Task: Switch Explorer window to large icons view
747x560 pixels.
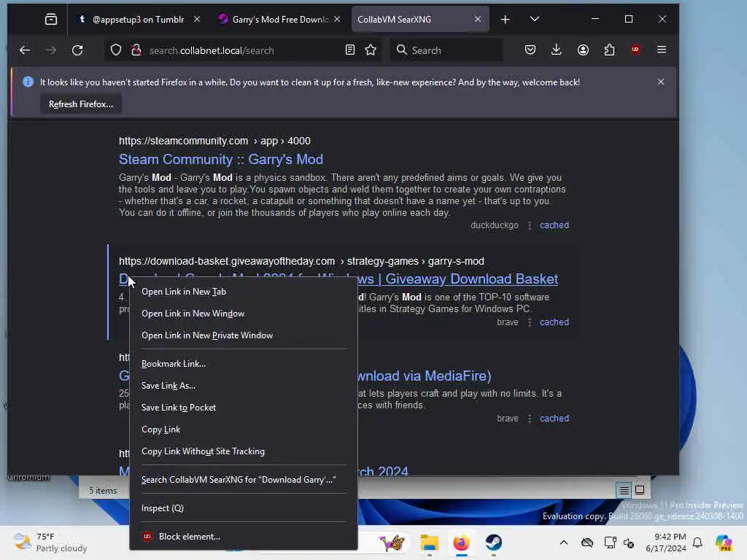Action: 640,490
